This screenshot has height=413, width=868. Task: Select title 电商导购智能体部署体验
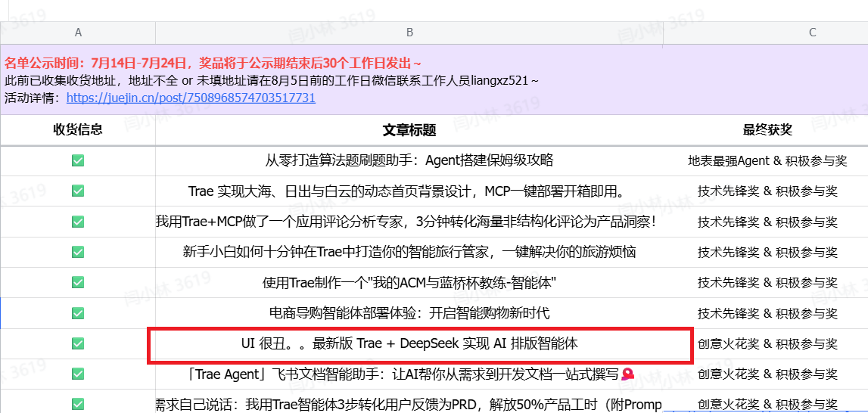(409, 313)
